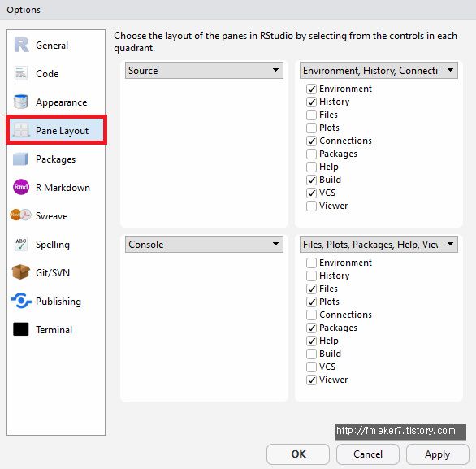Open the Code options section
Screen dimensions: 476x469
pos(56,73)
